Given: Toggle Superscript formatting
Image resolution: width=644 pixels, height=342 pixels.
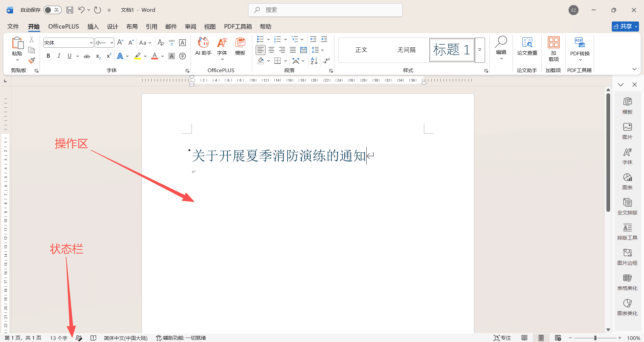Looking at the screenshot, I should [x=109, y=56].
